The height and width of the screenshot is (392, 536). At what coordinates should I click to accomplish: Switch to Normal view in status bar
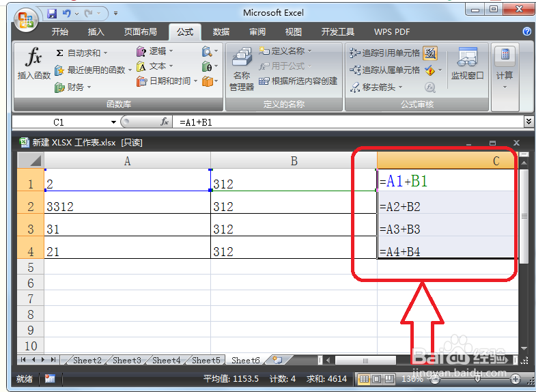[364, 378]
